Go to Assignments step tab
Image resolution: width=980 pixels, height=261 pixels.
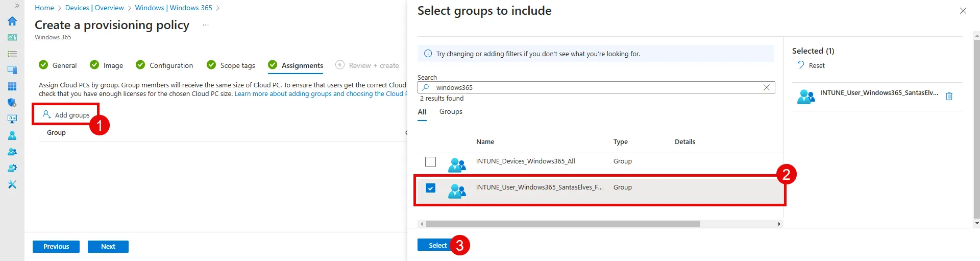point(296,65)
